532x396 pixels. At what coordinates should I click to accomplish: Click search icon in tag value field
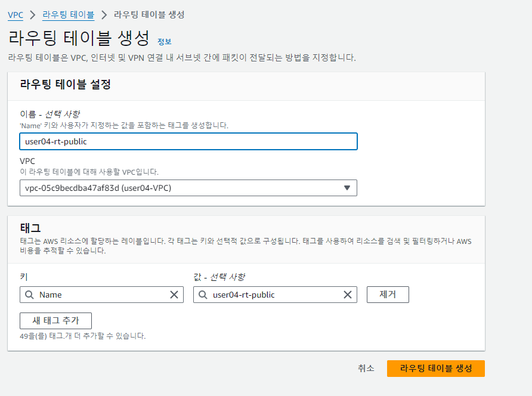(203, 295)
